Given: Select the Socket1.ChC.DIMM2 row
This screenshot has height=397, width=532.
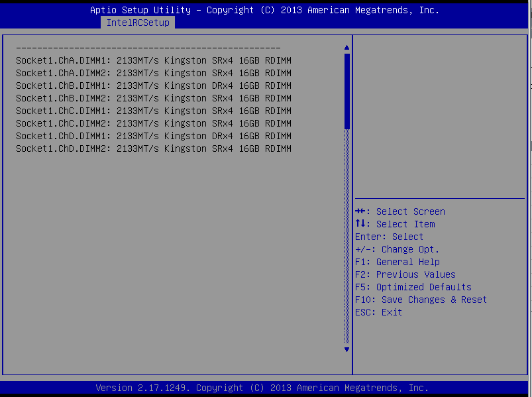Looking at the screenshot, I should (153, 123).
